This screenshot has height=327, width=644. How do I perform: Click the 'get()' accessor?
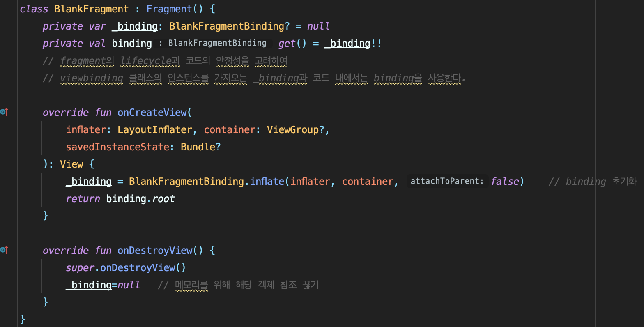(x=292, y=44)
